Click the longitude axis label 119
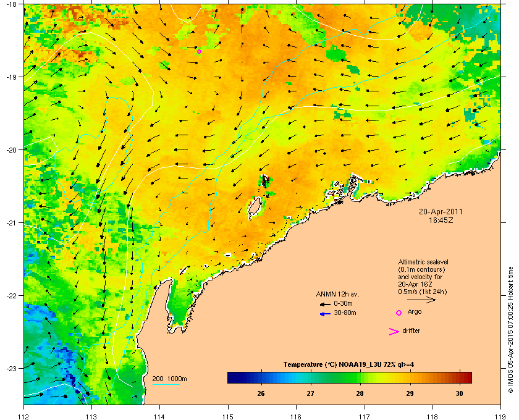 pyautogui.click(x=500, y=416)
